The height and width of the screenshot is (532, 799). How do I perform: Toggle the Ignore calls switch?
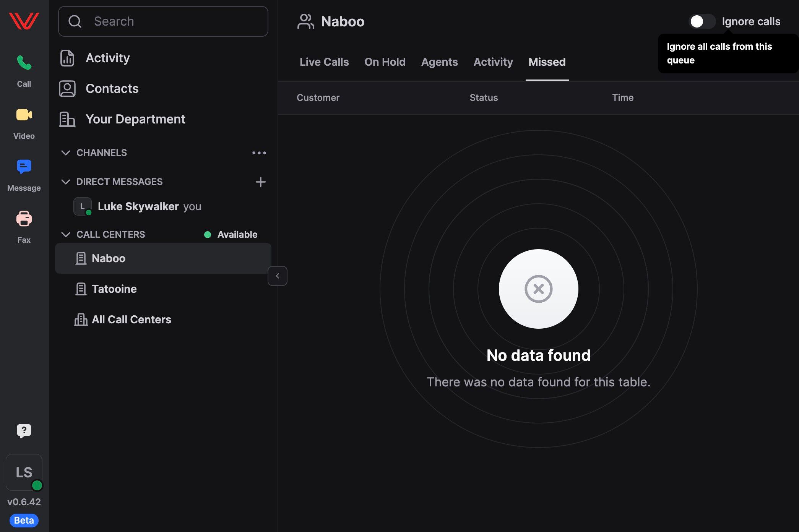702,21
